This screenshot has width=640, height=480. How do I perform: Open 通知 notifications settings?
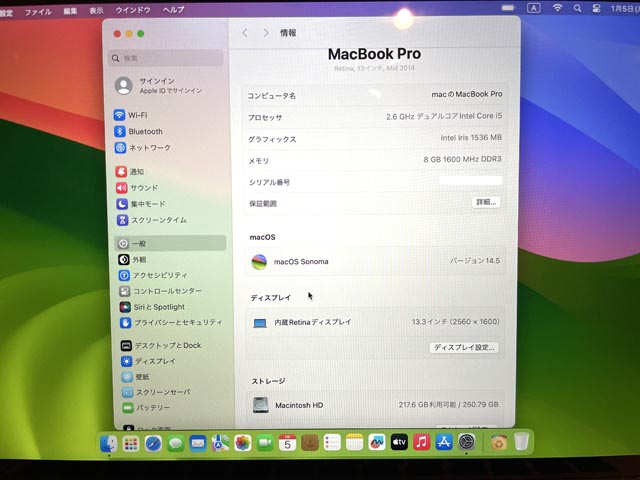(x=137, y=172)
